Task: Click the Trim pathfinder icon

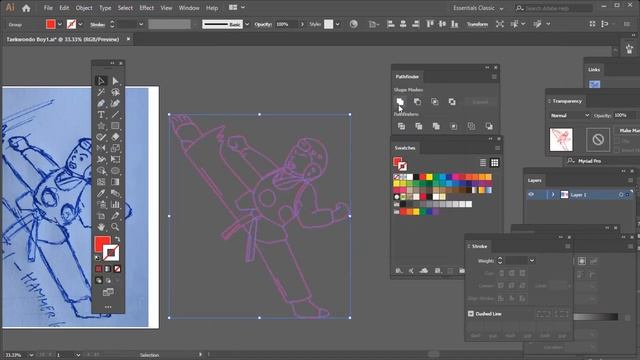Action: pyautogui.click(x=419, y=126)
